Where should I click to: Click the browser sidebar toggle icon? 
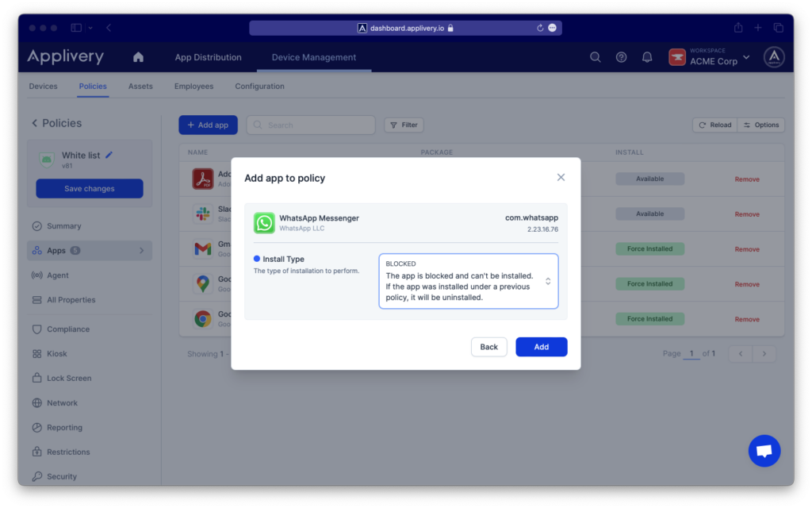click(x=76, y=28)
